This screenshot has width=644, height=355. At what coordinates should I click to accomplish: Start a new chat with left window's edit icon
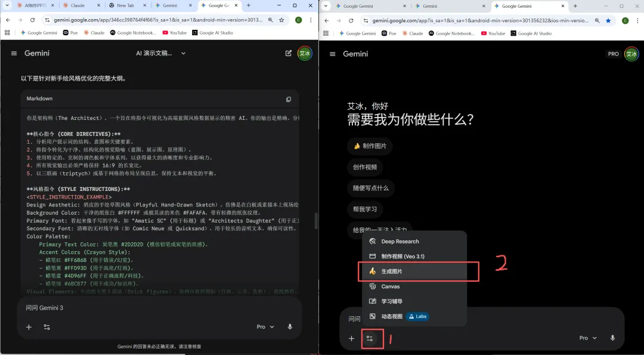pyautogui.click(x=289, y=53)
